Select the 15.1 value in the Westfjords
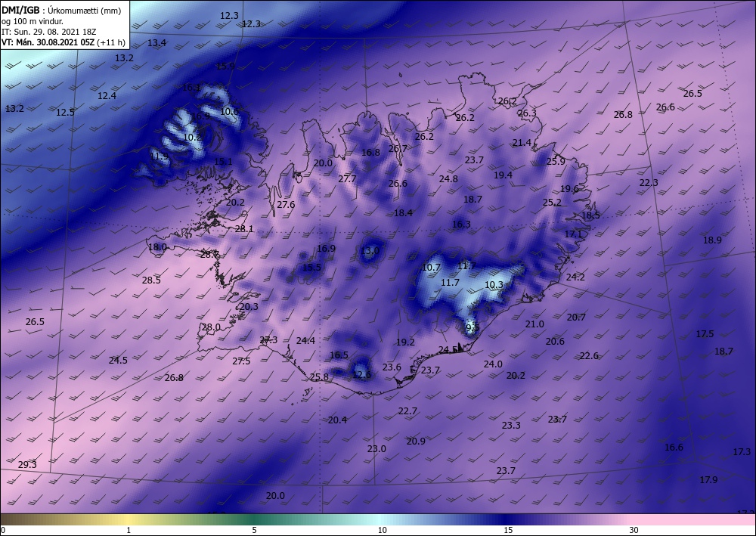The width and height of the screenshot is (756, 536). coord(223,162)
